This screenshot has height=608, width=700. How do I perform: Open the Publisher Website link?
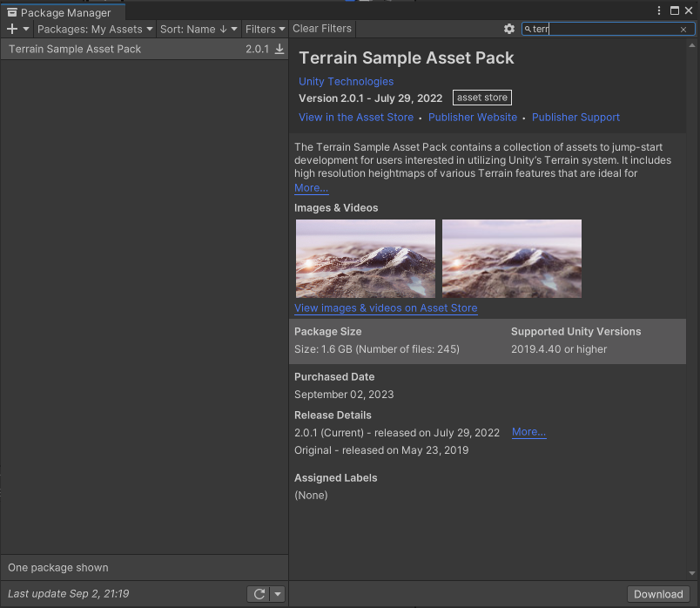pyautogui.click(x=472, y=117)
